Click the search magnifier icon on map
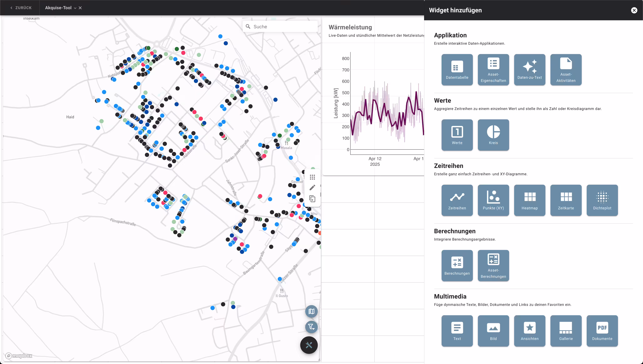This screenshot has height=364, width=643. coord(248,27)
